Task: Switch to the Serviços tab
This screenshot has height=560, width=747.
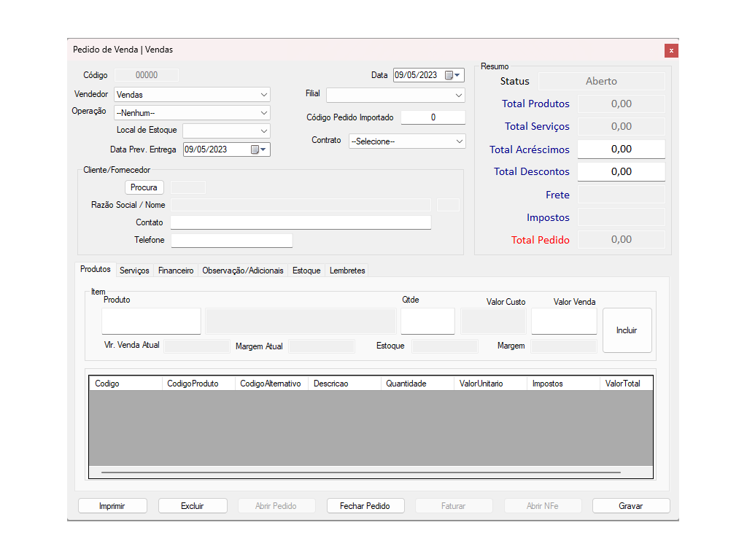Action: click(x=134, y=271)
